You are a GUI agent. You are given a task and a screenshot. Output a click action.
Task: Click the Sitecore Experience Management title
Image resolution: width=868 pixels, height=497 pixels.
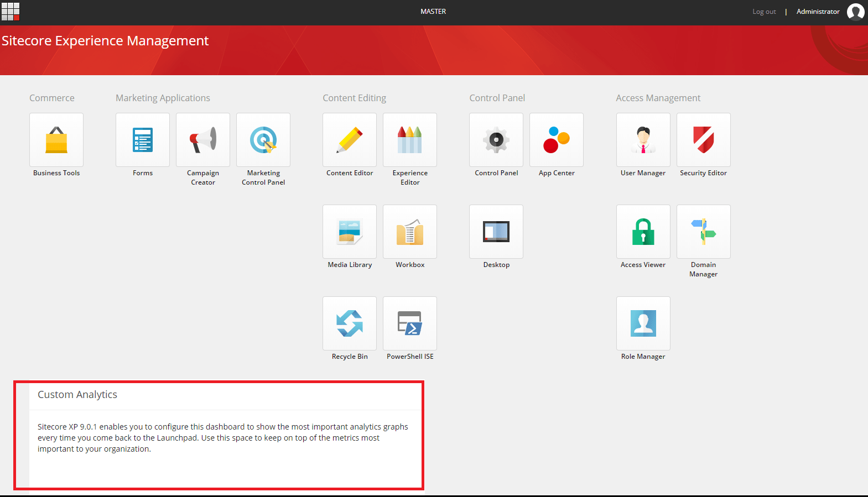point(105,41)
